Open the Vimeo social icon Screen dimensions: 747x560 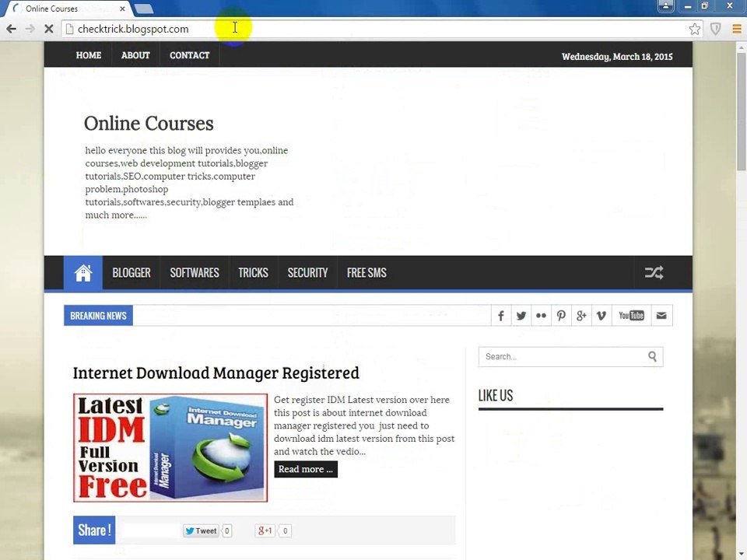601,316
